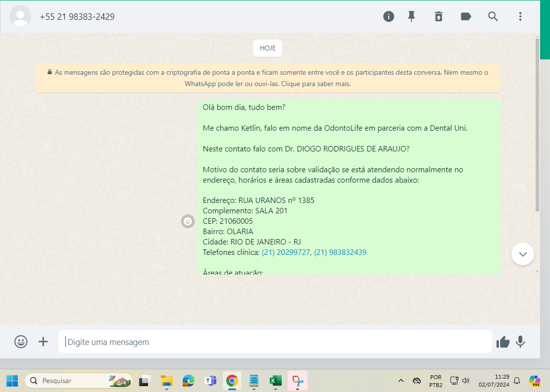The width and height of the screenshot is (550, 392).
Task: Search within chat using the magnifier icon
Action: pos(493,16)
